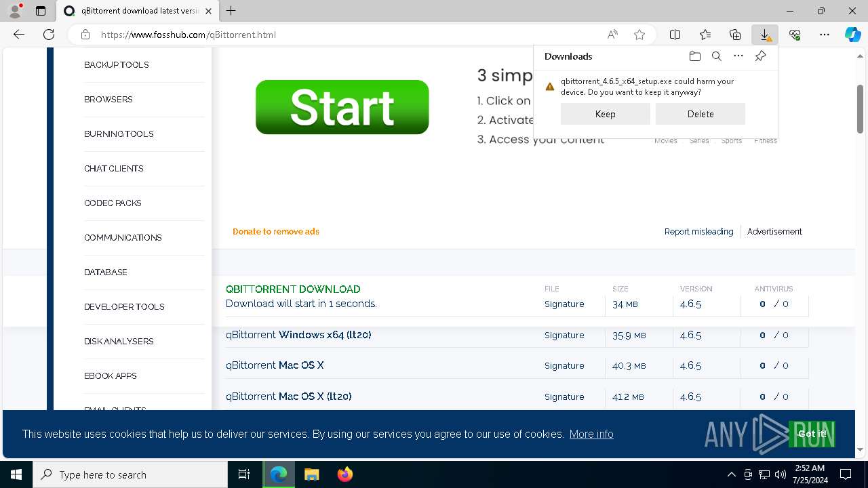
Task: Click the clock showing 2:52 AM
Action: (809, 468)
